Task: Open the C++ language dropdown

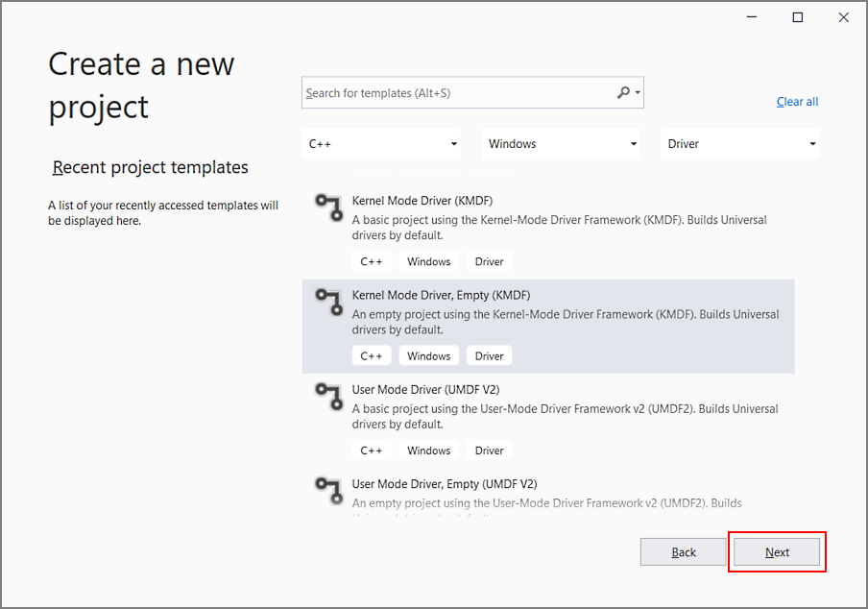Action: tap(381, 142)
